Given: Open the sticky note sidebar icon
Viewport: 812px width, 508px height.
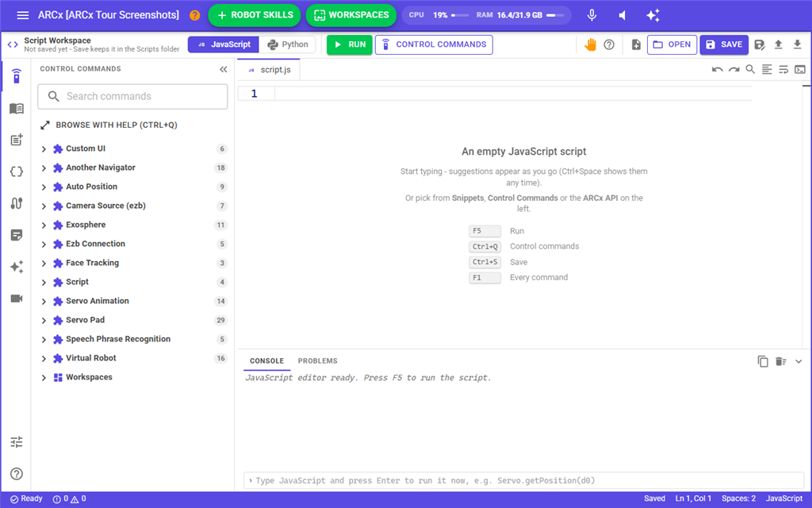Looking at the screenshot, I should [x=17, y=235].
